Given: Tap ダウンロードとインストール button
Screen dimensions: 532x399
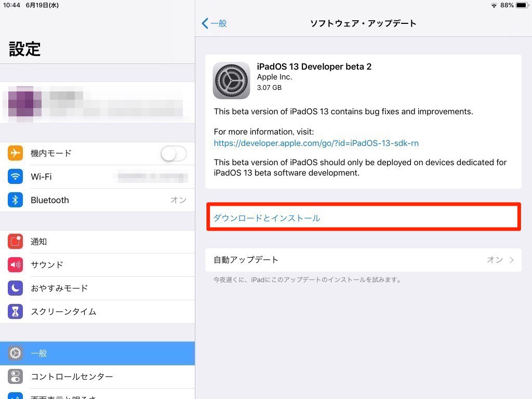Looking at the screenshot, I should tap(363, 217).
